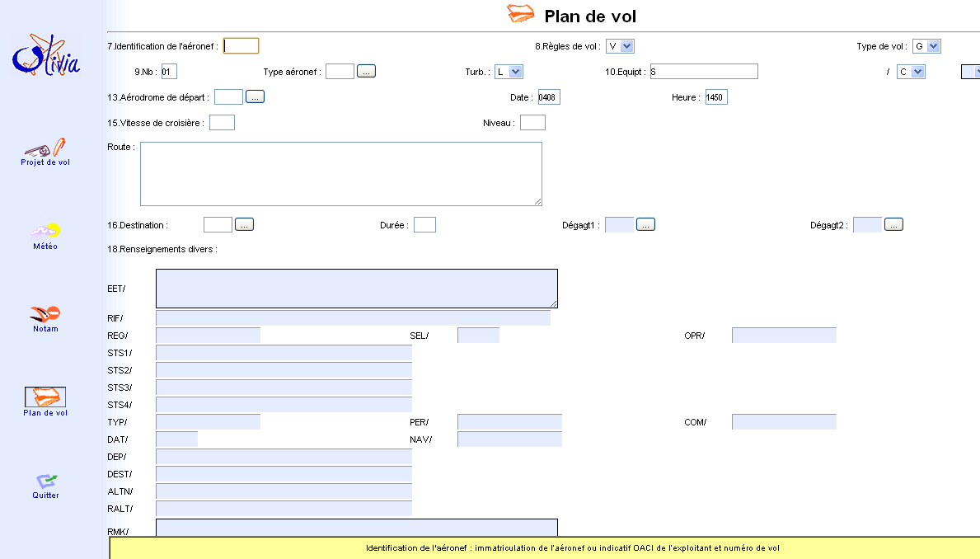Click the Identification de l'aéronef field
Screen dimensions: 980x559
click(241, 46)
